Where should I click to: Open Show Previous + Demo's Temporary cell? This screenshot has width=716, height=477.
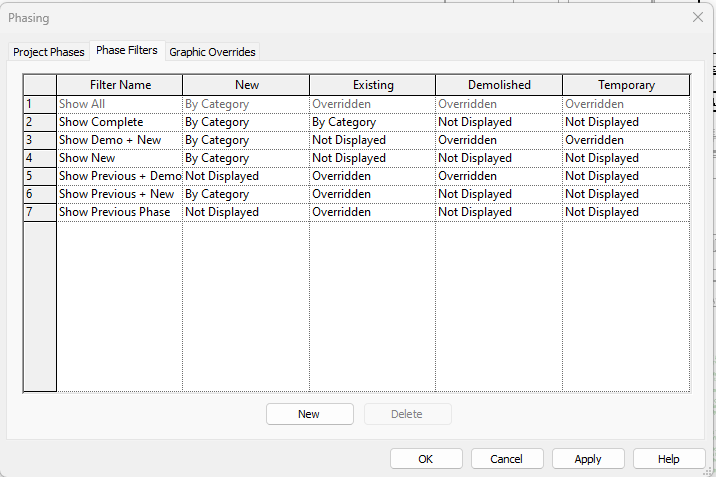tap(626, 176)
